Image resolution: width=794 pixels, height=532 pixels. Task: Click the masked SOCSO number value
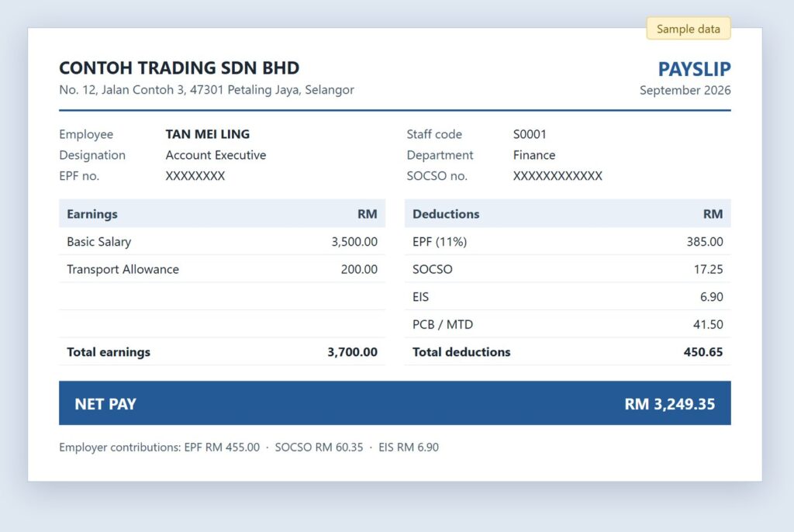pos(558,176)
